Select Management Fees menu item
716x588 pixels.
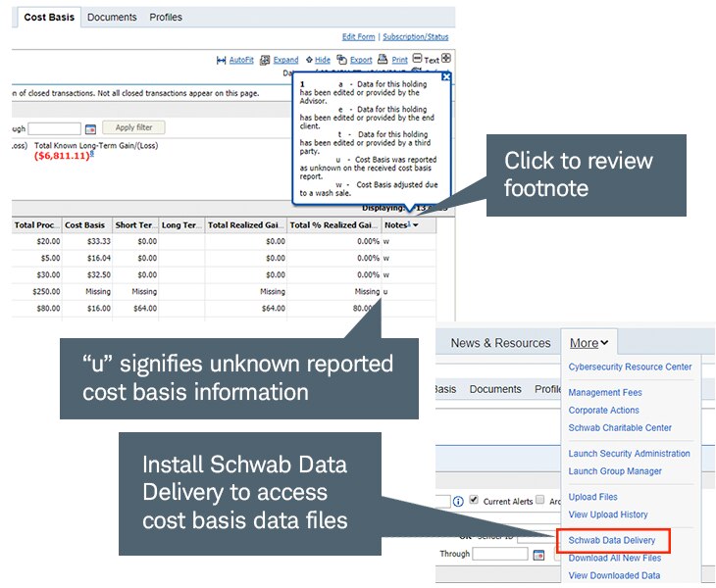pos(605,392)
